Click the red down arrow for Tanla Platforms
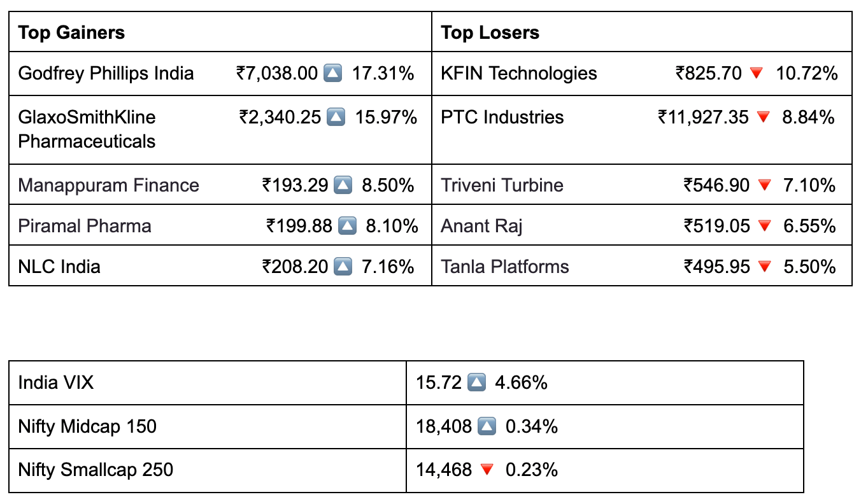 764,267
